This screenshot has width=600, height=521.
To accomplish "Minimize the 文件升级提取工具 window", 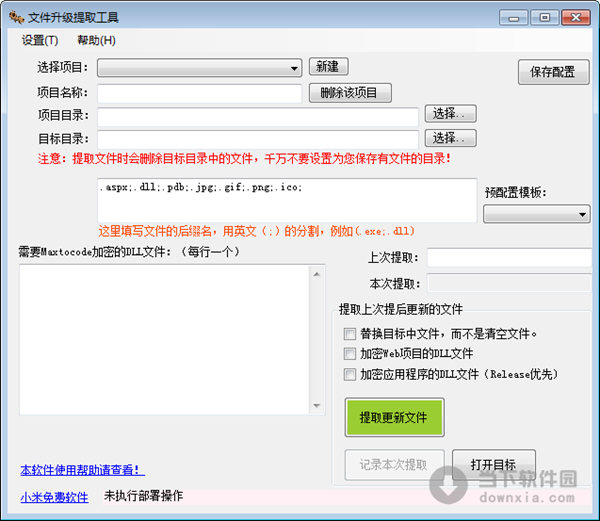I will coord(514,18).
